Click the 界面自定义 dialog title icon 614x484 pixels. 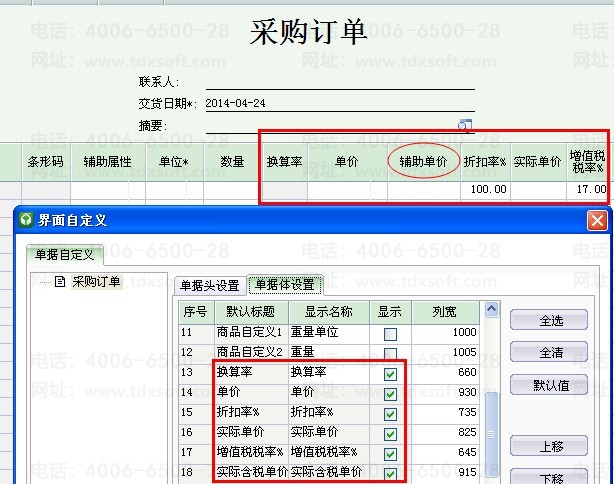point(27,220)
